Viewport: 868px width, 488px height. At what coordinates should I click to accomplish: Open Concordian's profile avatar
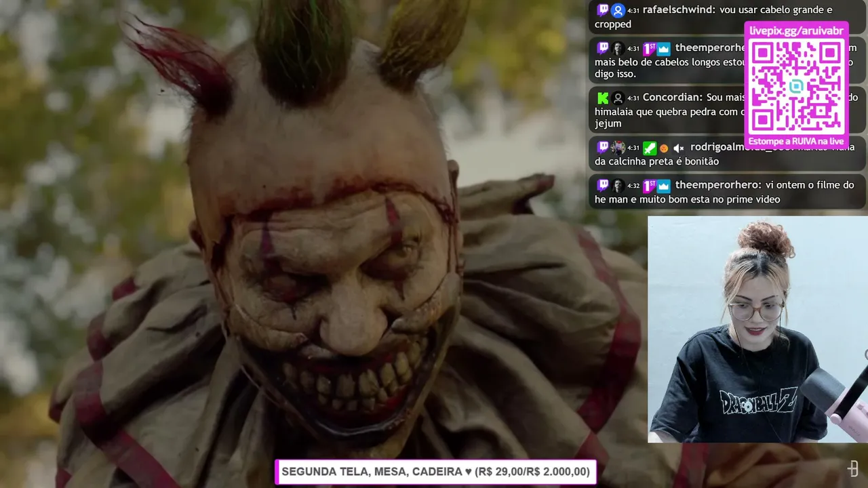point(618,98)
